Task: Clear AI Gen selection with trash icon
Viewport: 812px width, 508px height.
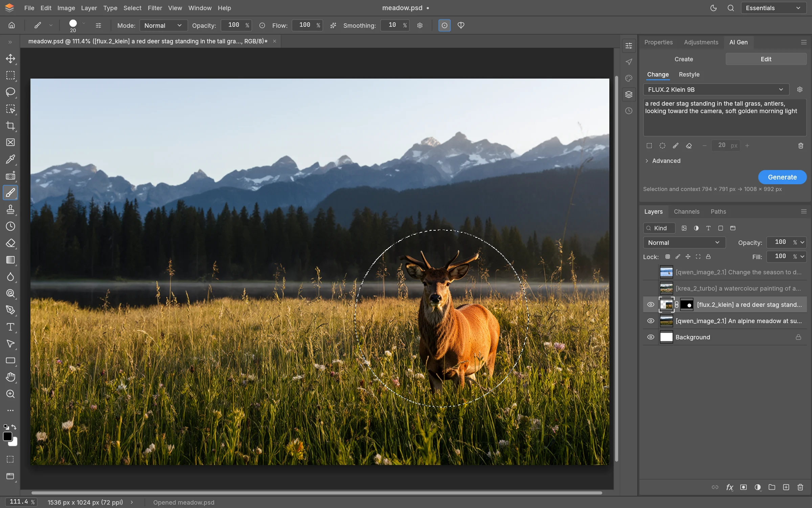Action: pyautogui.click(x=800, y=146)
